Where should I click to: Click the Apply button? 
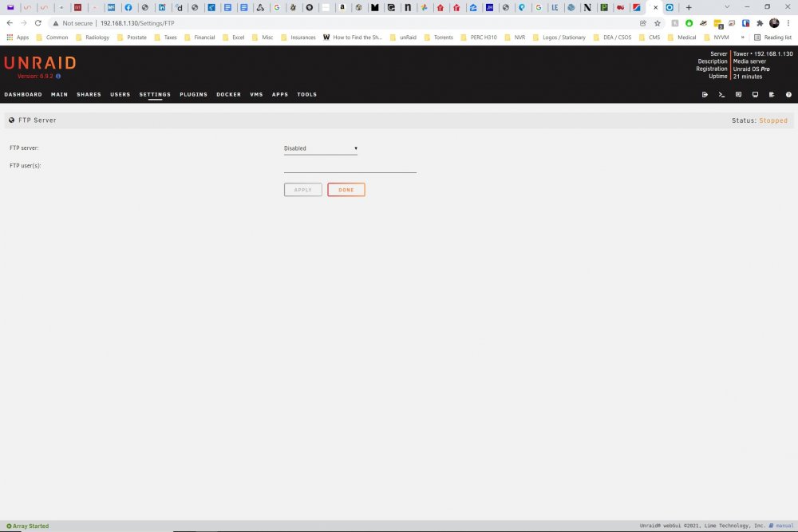(x=302, y=190)
